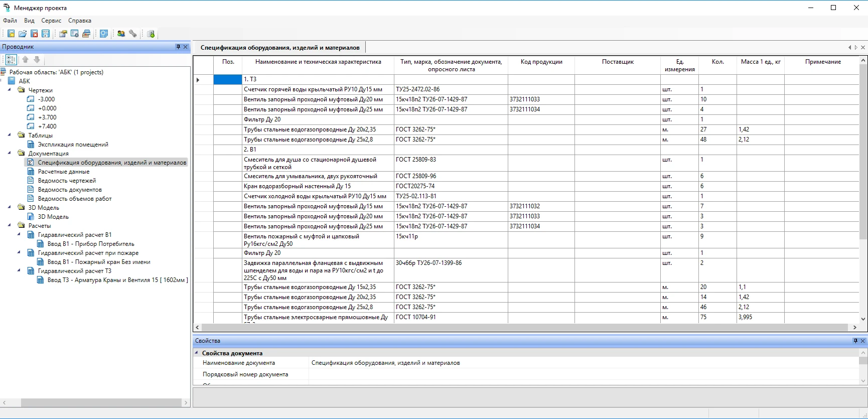This screenshot has width=868, height=419.
Task: Click the wrench settings toolbar icon
Action: [x=133, y=34]
